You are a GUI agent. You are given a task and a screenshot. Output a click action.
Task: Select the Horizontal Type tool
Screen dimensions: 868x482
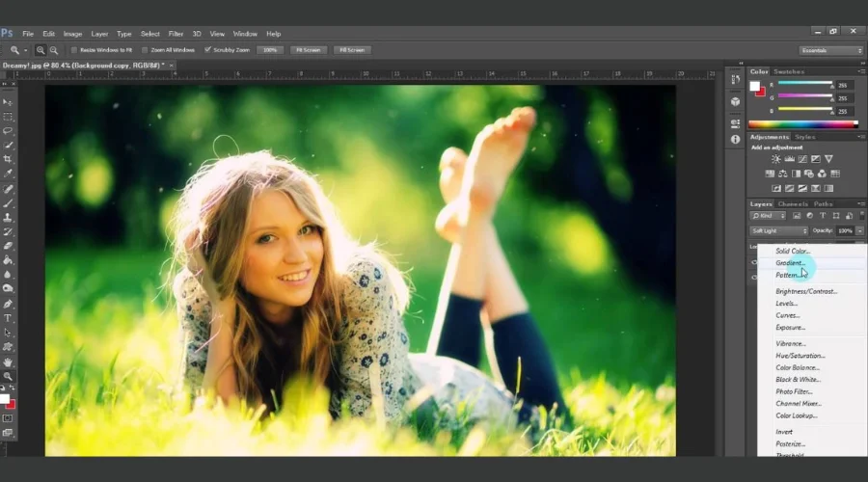tap(8, 318)
